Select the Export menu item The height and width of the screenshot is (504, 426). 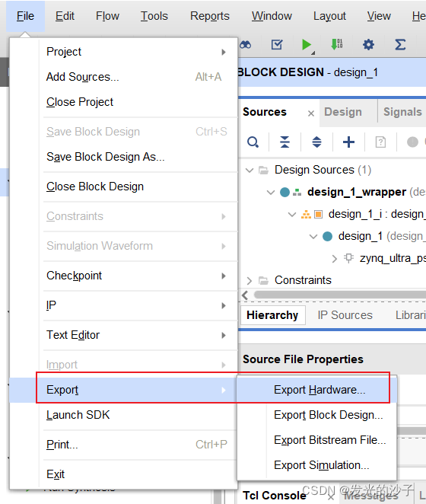point(123,390)
